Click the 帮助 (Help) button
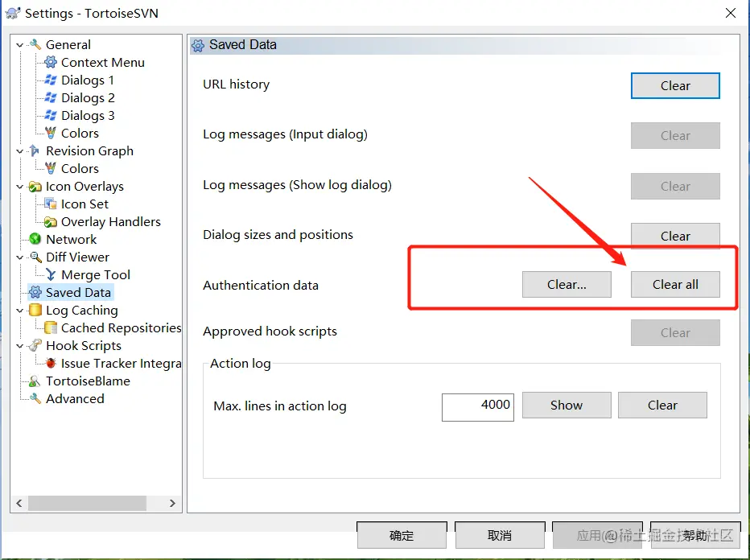 tap(695, 535)
